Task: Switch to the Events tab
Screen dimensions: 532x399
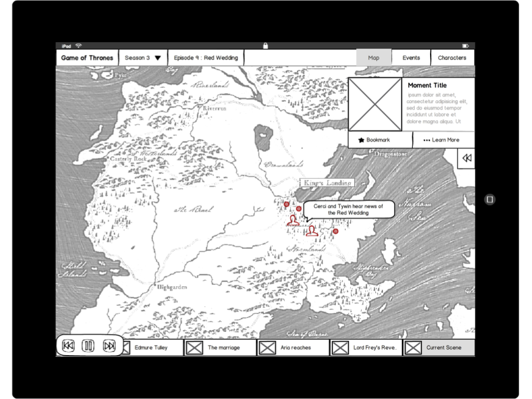Action: click(x=411, y=58)
